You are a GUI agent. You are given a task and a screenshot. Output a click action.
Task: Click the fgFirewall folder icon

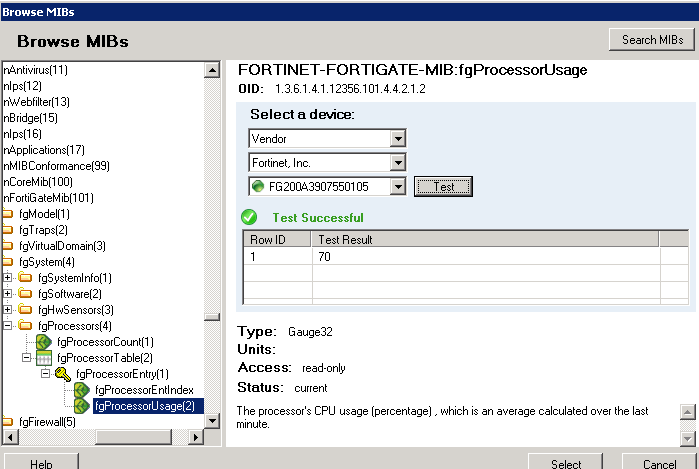coord(8,421)
